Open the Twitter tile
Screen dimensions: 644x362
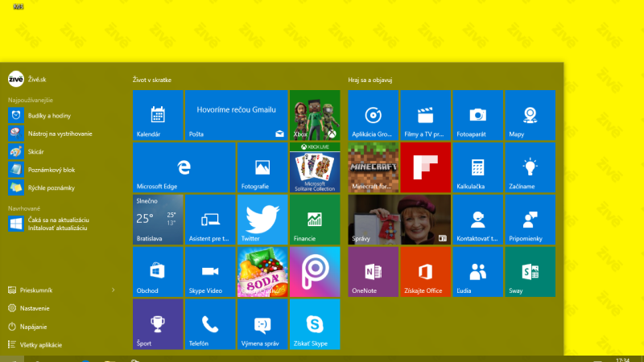click(262, 220)
